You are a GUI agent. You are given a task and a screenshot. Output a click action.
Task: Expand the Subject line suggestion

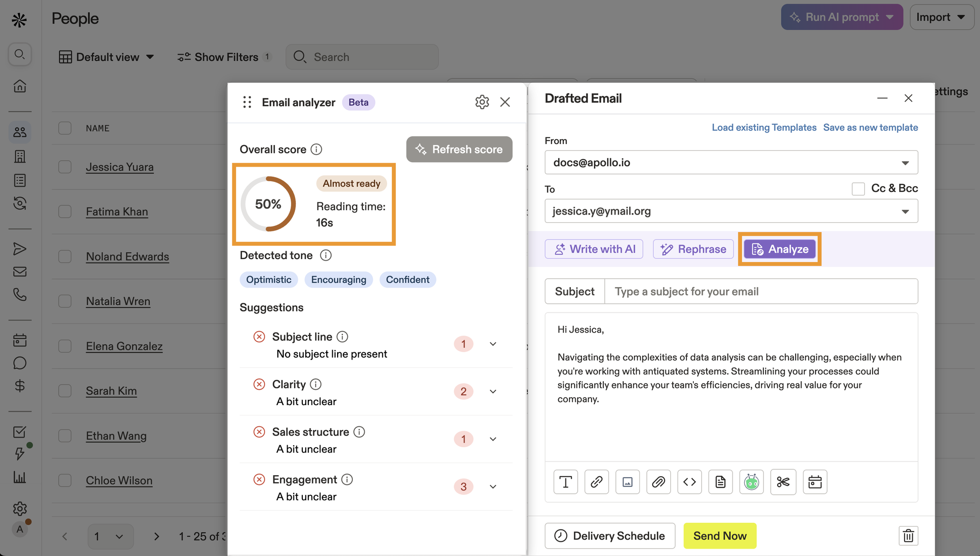[x=493, y=344]
